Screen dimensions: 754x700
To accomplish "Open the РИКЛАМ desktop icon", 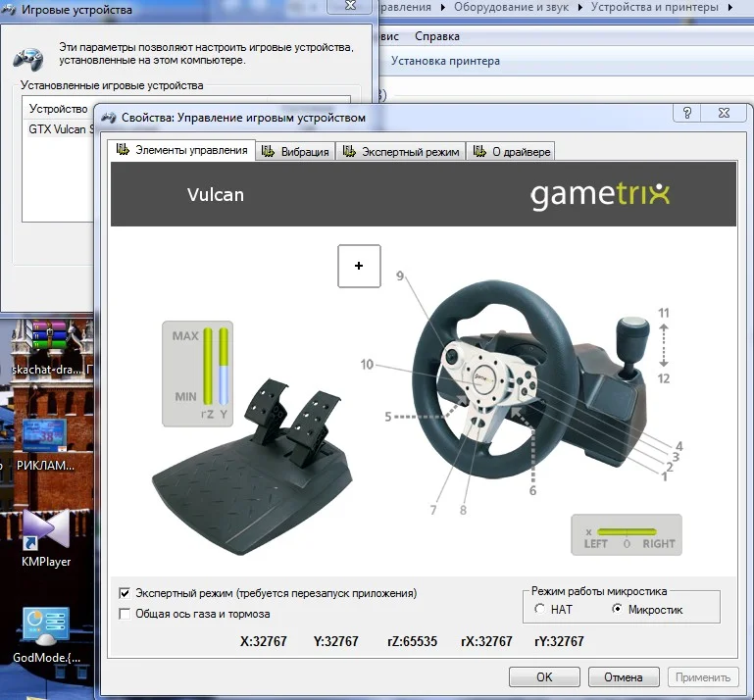I will (x=45, y=436).
